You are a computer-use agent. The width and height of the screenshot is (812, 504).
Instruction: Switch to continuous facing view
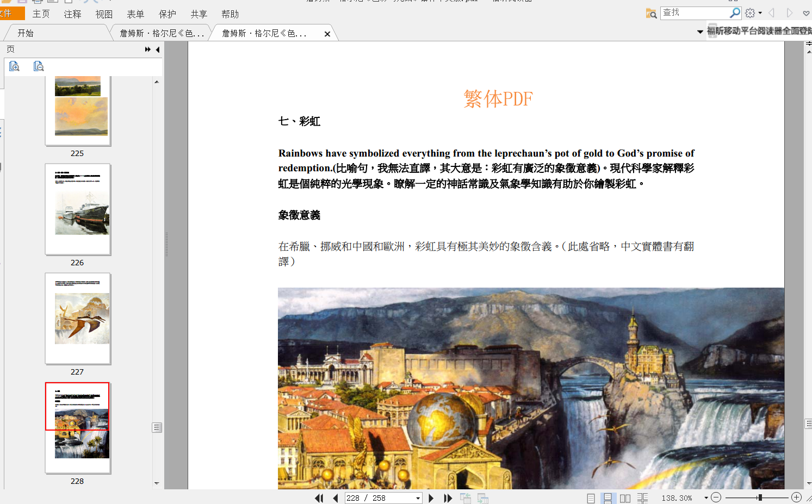pyautogui.click(x=642, y=498)
